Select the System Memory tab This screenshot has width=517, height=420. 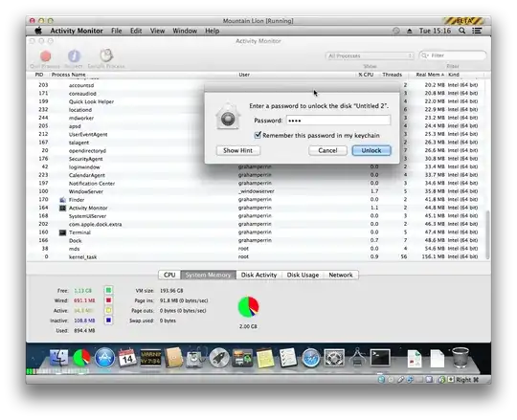tap(208, 275)
